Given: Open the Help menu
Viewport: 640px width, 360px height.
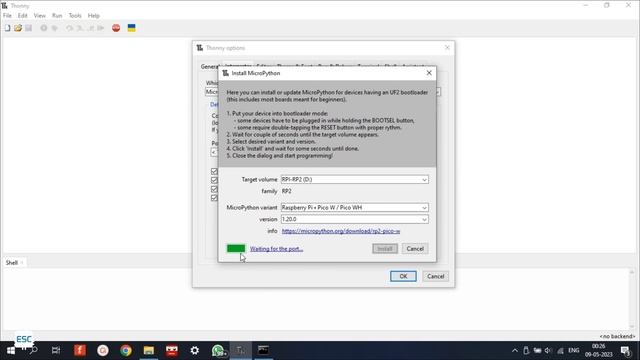Looking at the screenshot, I should [x=93, y=16].
